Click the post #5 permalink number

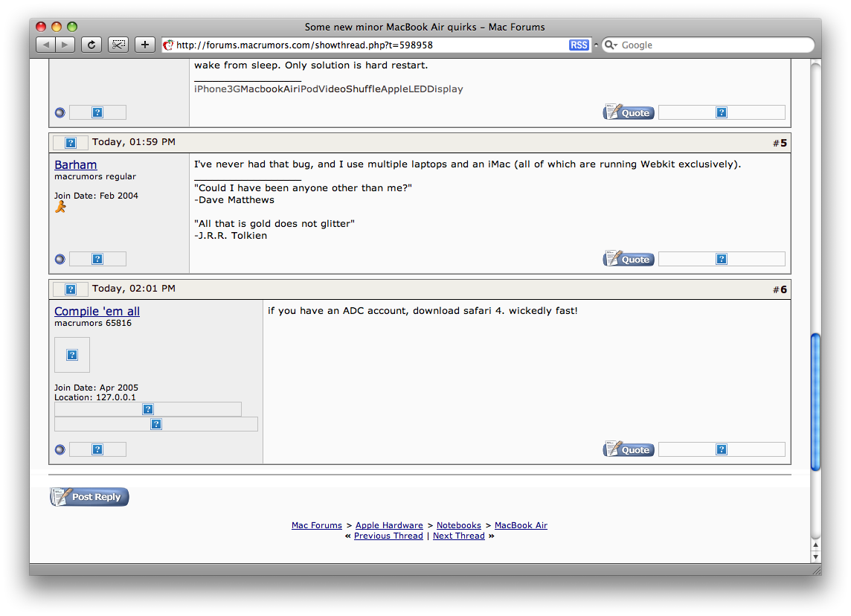[x=783, y=144]
